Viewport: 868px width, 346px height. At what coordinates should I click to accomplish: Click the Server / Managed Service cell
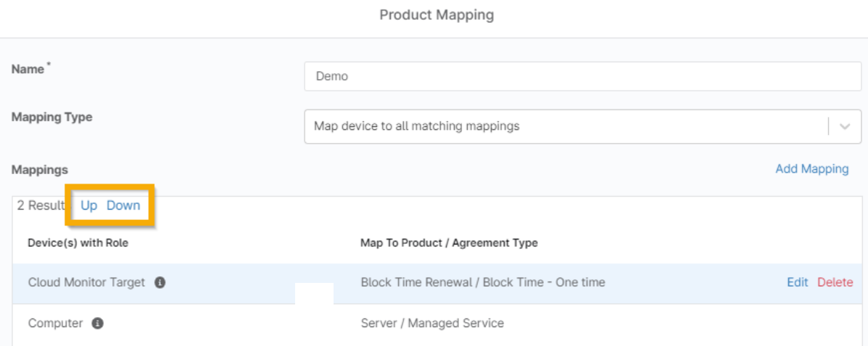pos(432,324)
